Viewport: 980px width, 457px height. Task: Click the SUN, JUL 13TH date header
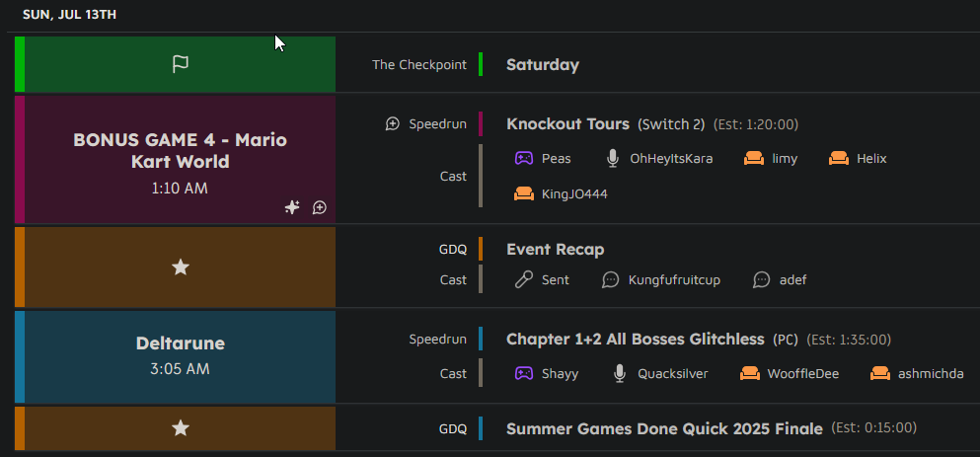point(69,15)
